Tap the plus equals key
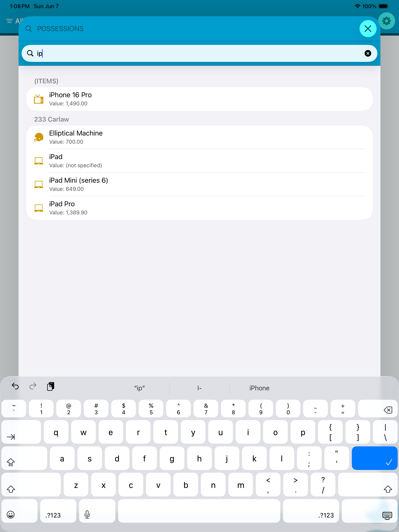Image resolution: width=399 pixels, height=532 pixels. click(343, 409)
